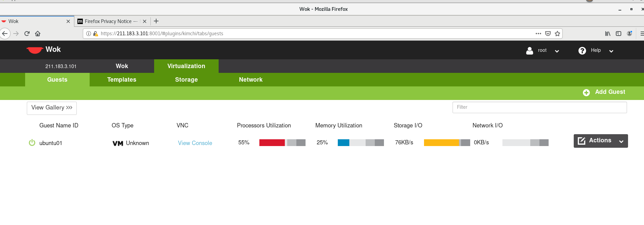Screen dimensions: 644x225
Task: Click the insecure connection lock warning icon
Action: 96,34
